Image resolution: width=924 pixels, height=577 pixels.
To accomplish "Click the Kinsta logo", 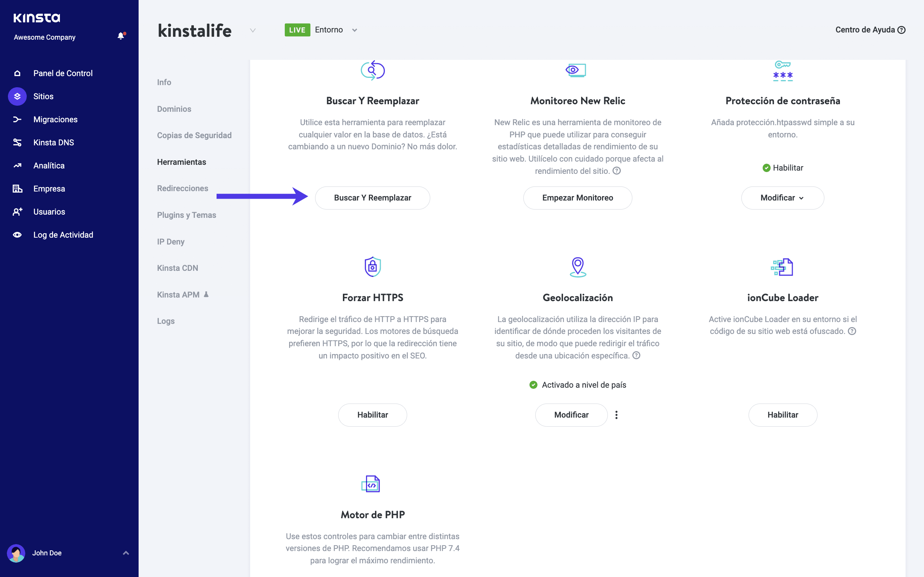I will click(x=37, y=18).
